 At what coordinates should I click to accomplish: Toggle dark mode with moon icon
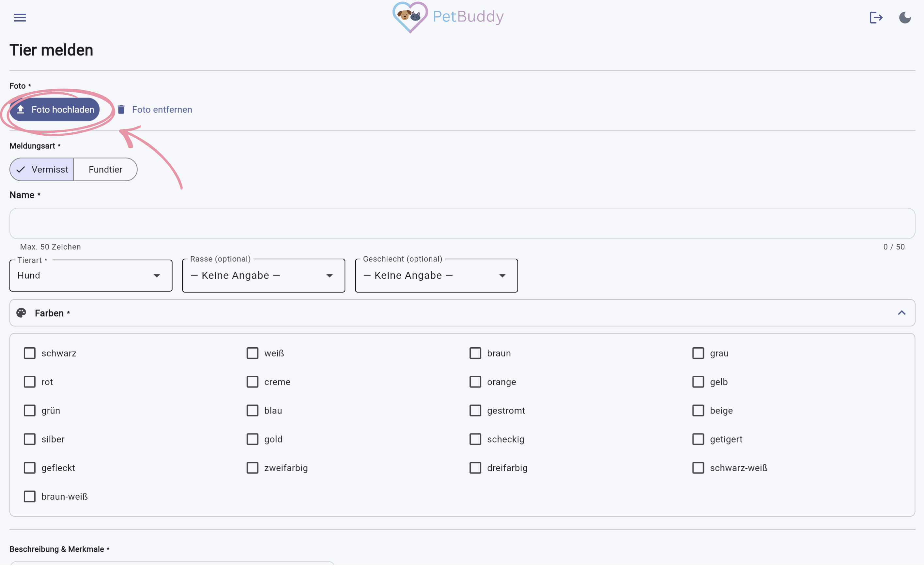point(905,18)
